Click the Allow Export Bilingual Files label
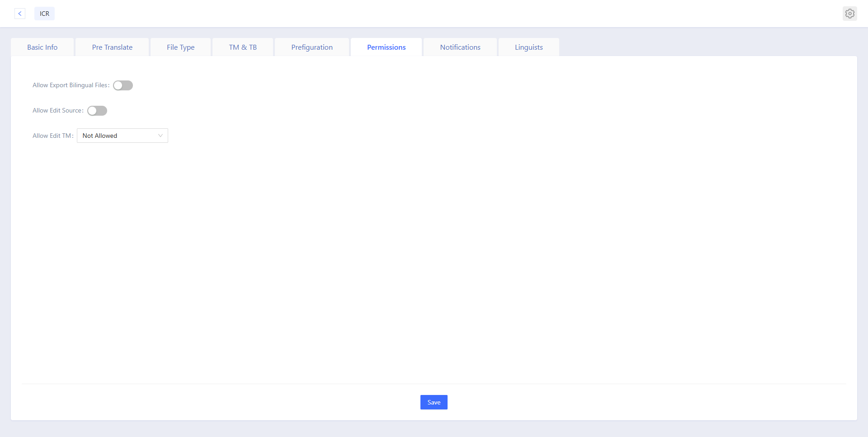The height and width of the screenshot is (437, 868). click(71, 85)
